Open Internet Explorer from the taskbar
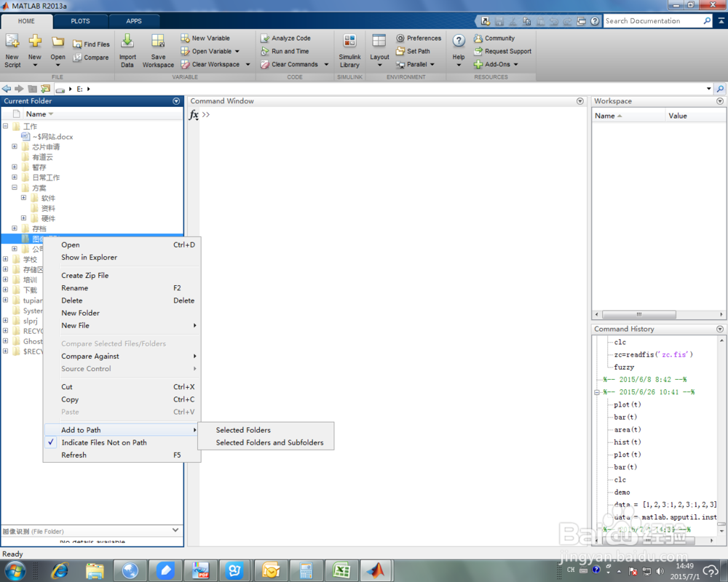 pos(60,571)
